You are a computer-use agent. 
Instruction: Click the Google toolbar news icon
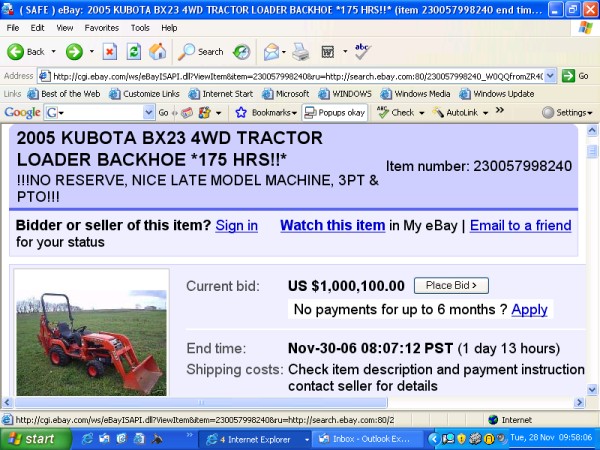tap(187, 113)
